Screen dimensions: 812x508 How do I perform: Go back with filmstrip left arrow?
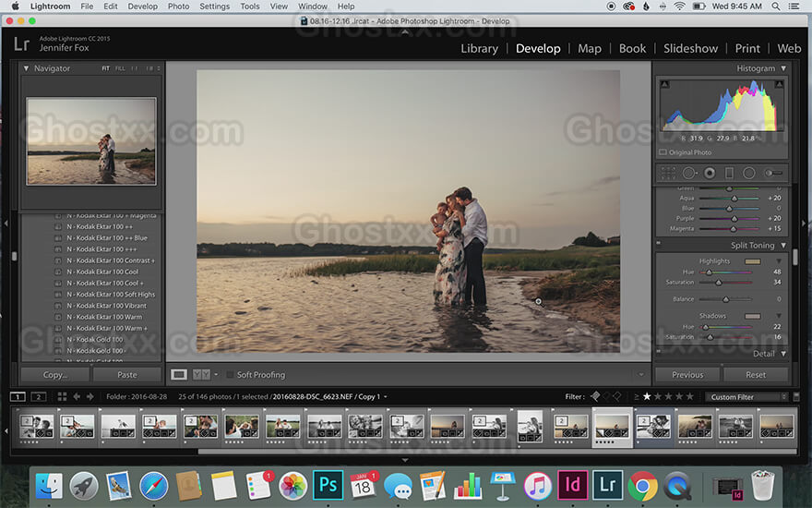pos(77,396)
